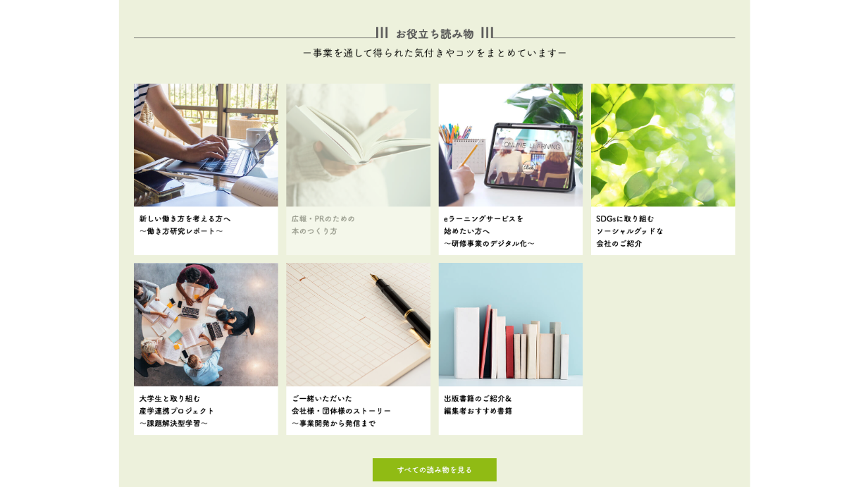Image resolution: width=868 pixels, height=487 pixels.
Task: Click the 〜働き方研究レポート〜 subtitle text
Action: (x=181, y=231)
